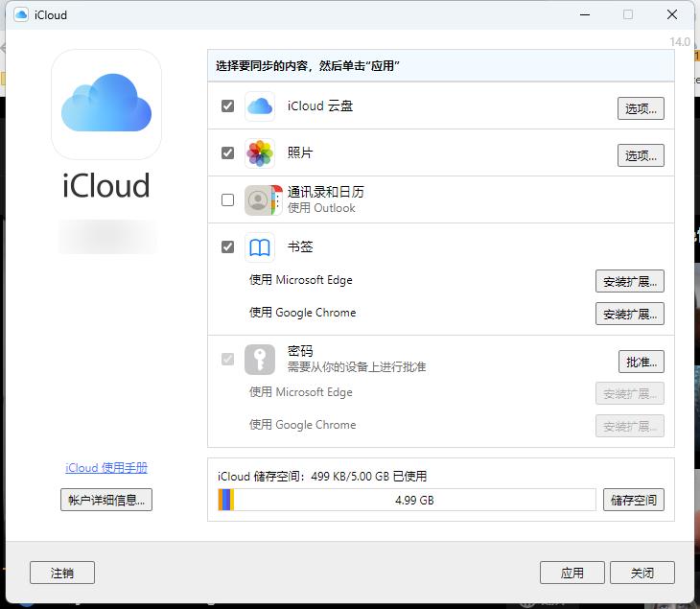Open the 储存空间 storage button
Screen dimensions: 700x609
click(x=634, y=500)
